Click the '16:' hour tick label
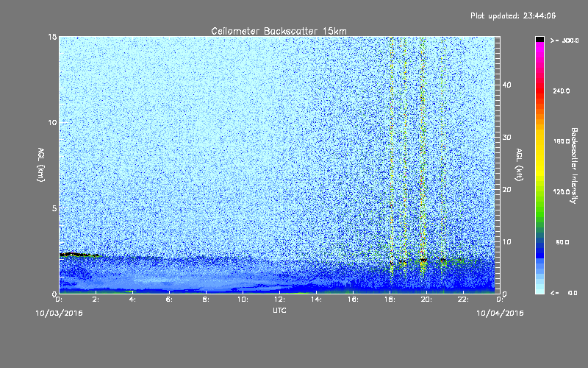The height and width of the screenshot is (368, 588). (353, 300)
